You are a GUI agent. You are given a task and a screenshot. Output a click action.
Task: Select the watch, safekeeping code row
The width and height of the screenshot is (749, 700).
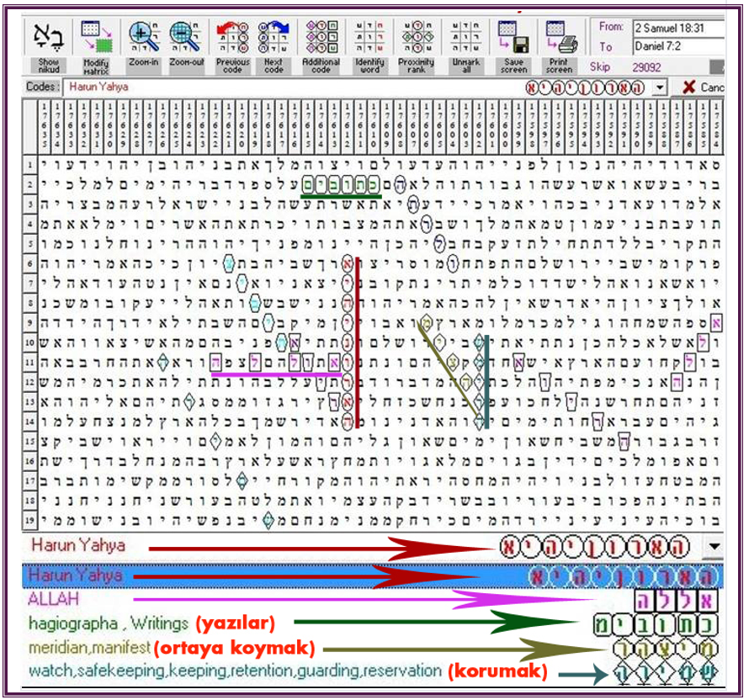pyautogui.click(x=373, y=672)
